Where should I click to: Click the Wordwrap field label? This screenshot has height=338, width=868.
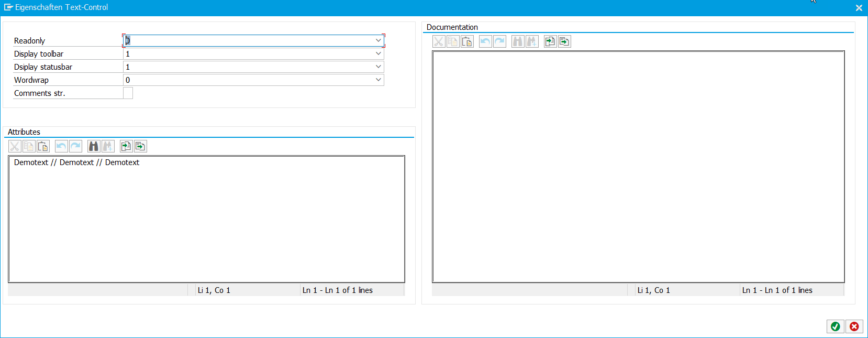[x=31, y=80]
